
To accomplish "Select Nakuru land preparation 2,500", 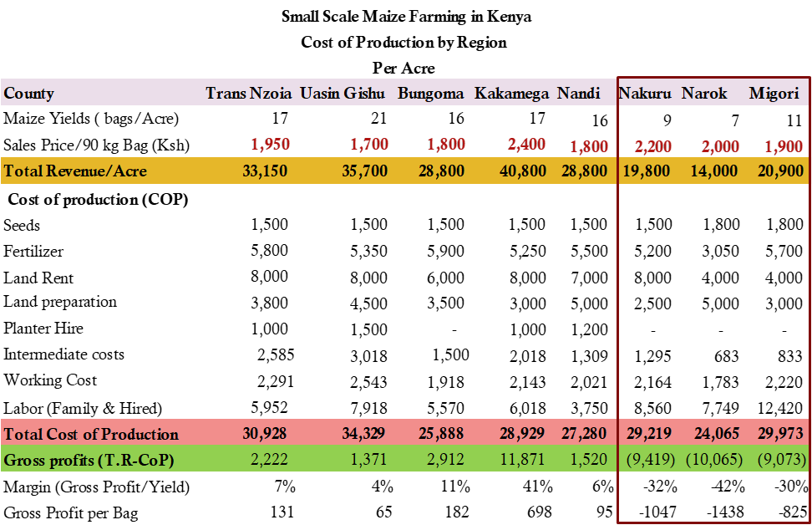I will click(x=652, y=303).
